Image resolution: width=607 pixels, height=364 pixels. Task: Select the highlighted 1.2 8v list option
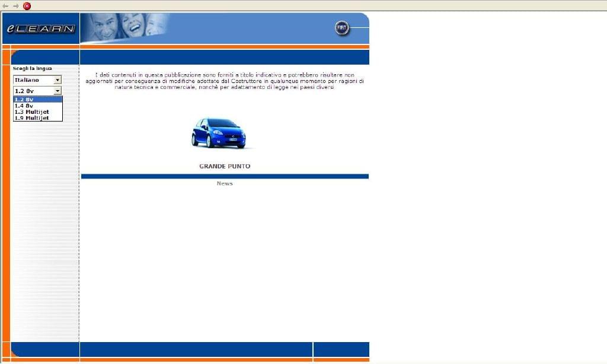pyautogui.click(x=37, y=100)
